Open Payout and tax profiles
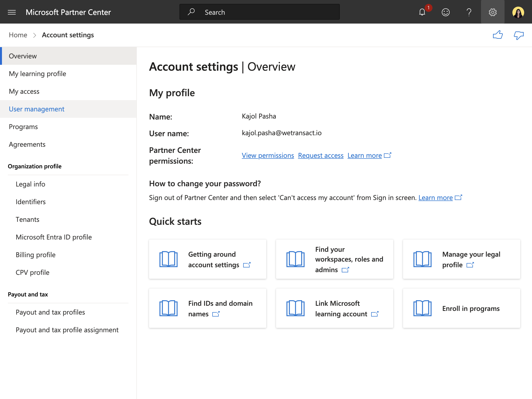The image size is (532, 399). pos(68,312)
